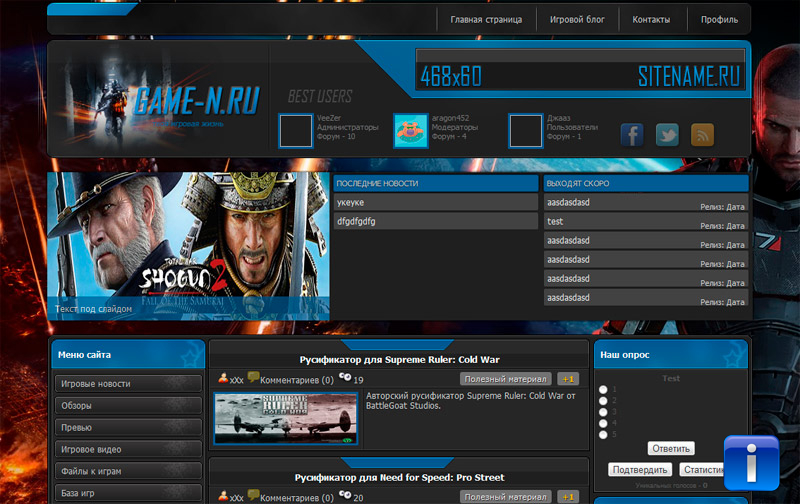This screenshot has width=800, height=504.
Task: Open the RSS feed icon
Action: click(702, 135)
